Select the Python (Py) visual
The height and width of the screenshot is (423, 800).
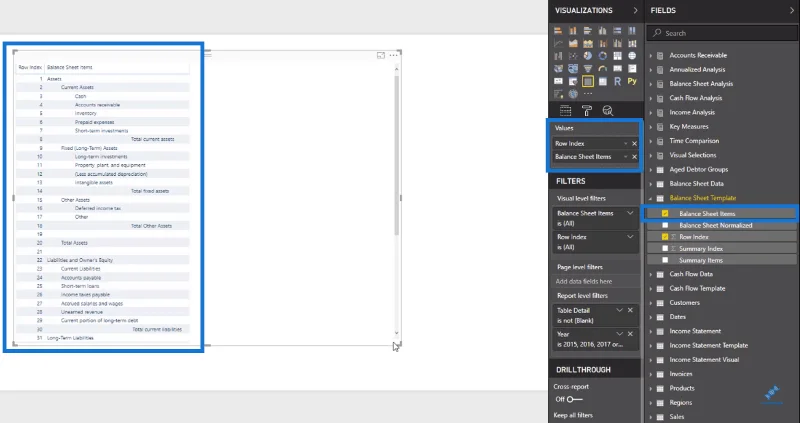pyautogui.click(x=632, y=82)
